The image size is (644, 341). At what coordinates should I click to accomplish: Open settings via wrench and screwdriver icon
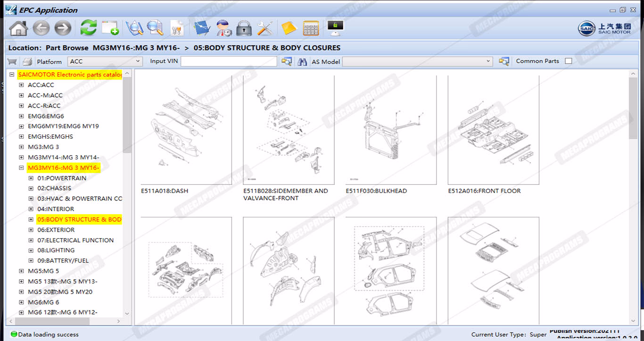(x=265, y=28)
